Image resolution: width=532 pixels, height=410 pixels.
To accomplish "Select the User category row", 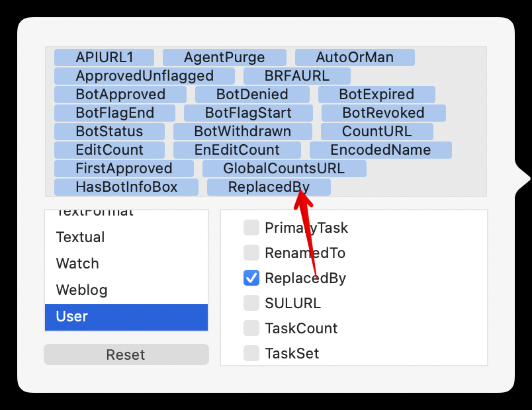I will pyautogui.click(x=126, y=316).
